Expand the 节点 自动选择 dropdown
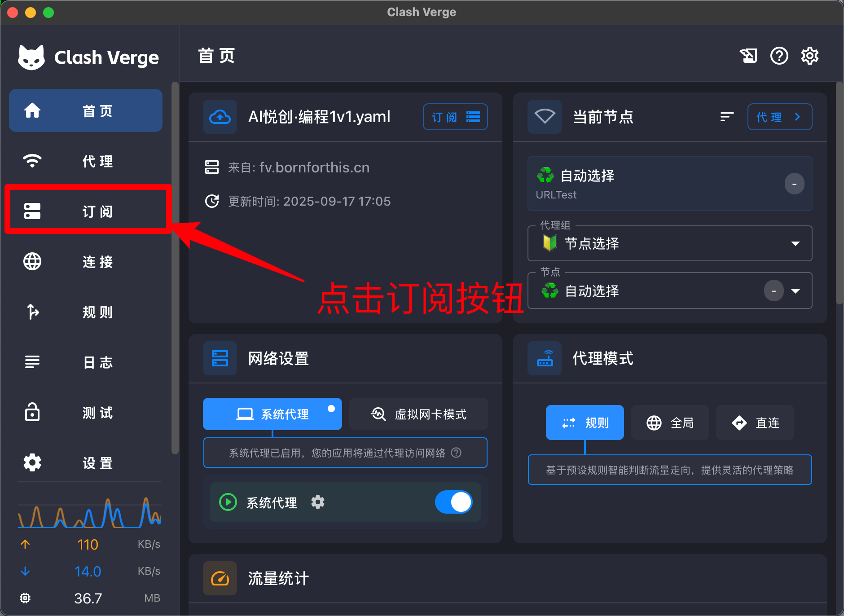Image resolution: width=844 pixels, height=616 pixels. [x=670, y=290]
